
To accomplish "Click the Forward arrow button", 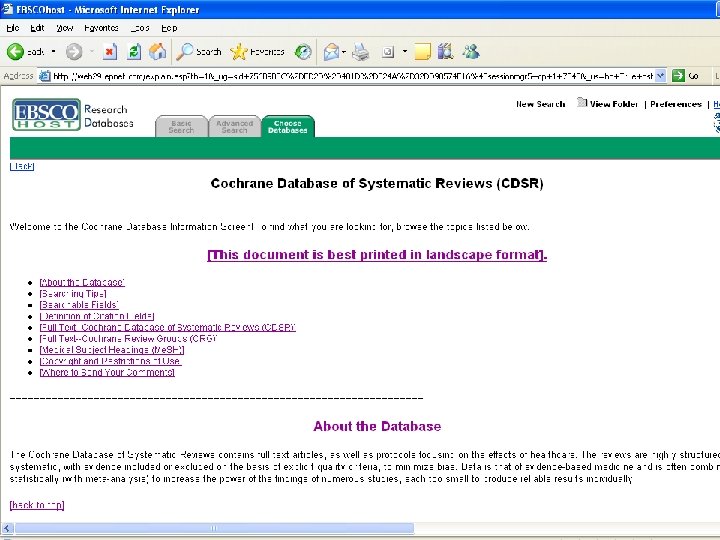I will click(74, 52).
